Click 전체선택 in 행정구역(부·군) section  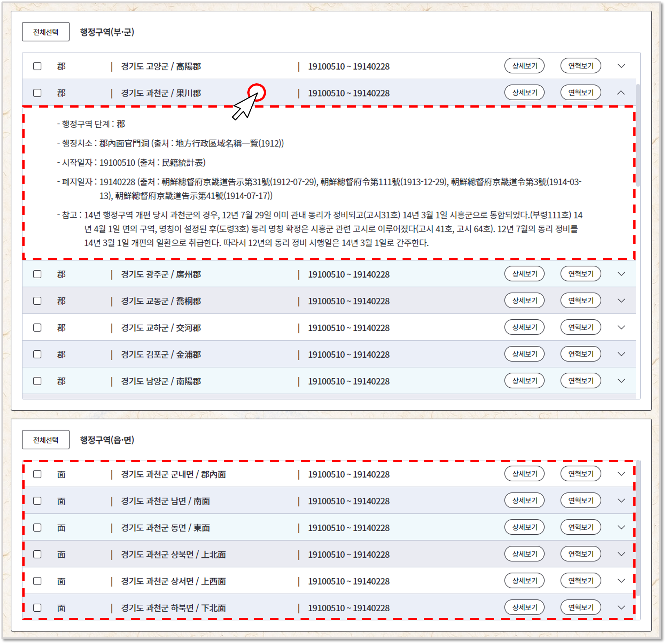click(x=46, y=32)
